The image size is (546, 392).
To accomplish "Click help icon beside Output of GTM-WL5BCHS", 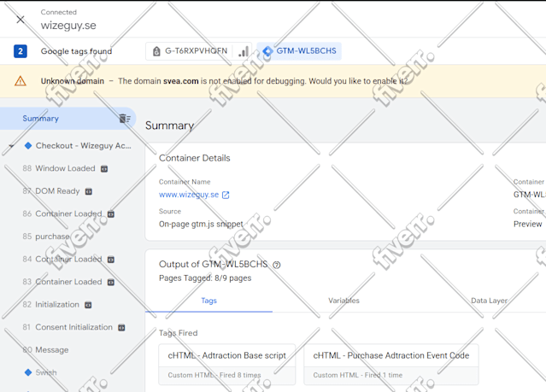I will pos(277,266).
